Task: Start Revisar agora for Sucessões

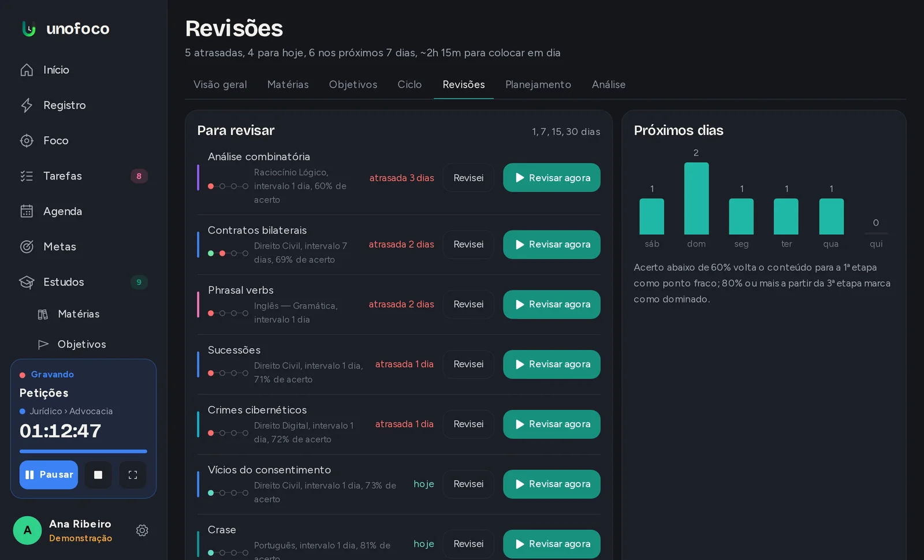Action: click(x=552, y=365)
